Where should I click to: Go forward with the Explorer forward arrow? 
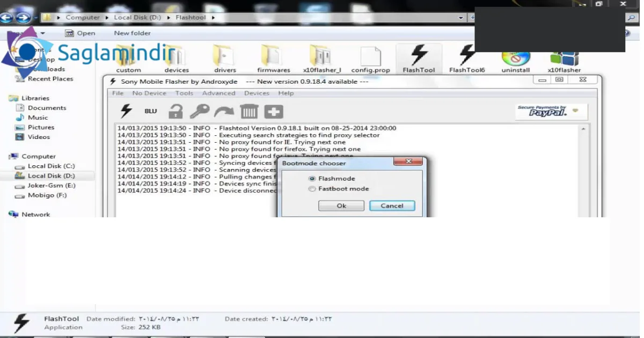click(23, 18)
